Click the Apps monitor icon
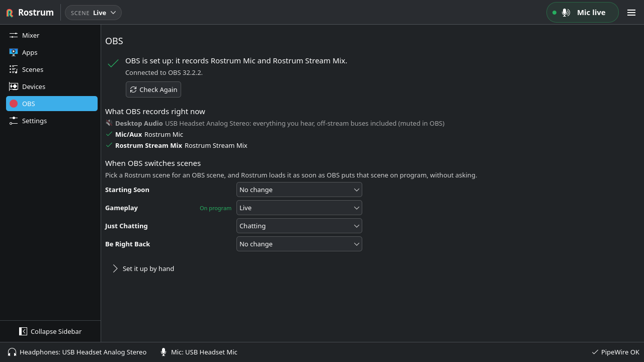Screen dimensions: 644x362 [x=14, y=52]
